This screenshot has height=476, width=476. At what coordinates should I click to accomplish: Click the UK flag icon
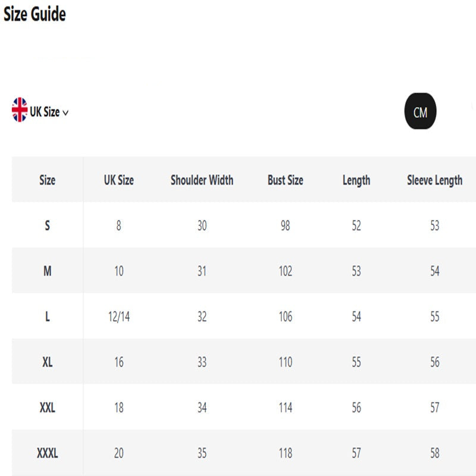(20, 110)
